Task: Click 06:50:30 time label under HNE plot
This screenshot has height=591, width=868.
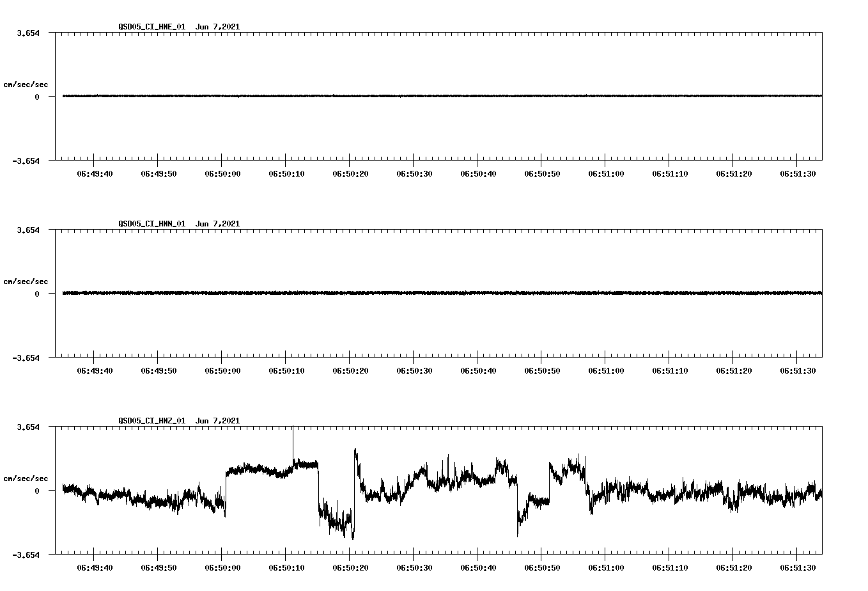Action: coord(414,174)
